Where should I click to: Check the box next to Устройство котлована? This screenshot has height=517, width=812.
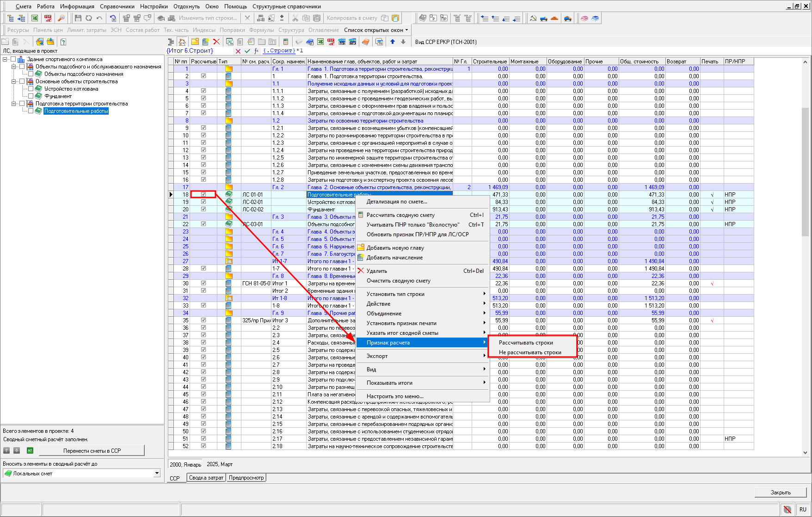tap(31, 89)
